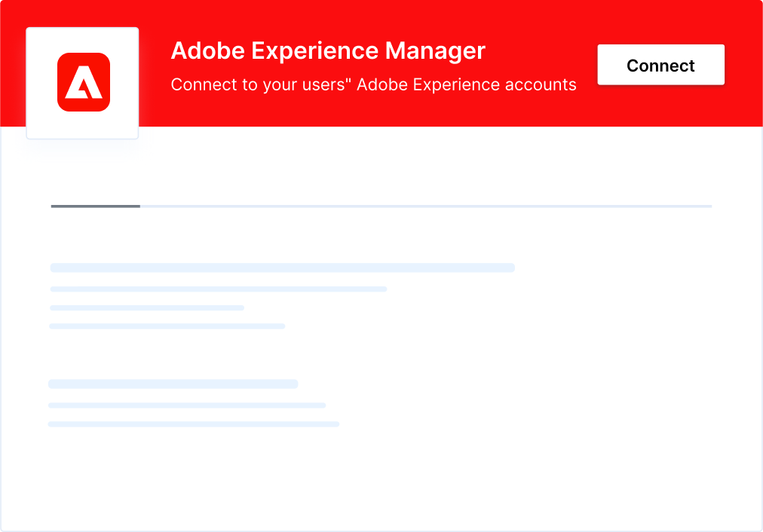
Task: Click the shortest placeholder bar in the top group
Action: coord(147,307)
